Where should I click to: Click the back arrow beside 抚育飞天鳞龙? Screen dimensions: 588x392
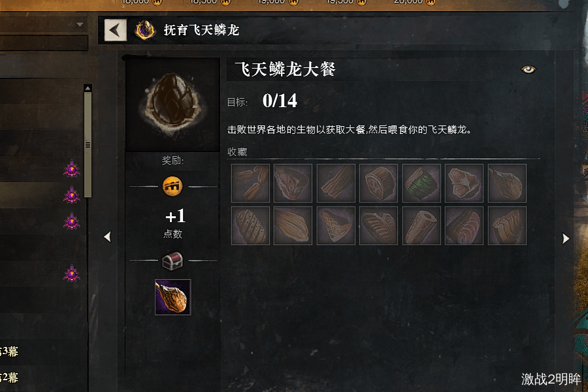coord(115,30)
